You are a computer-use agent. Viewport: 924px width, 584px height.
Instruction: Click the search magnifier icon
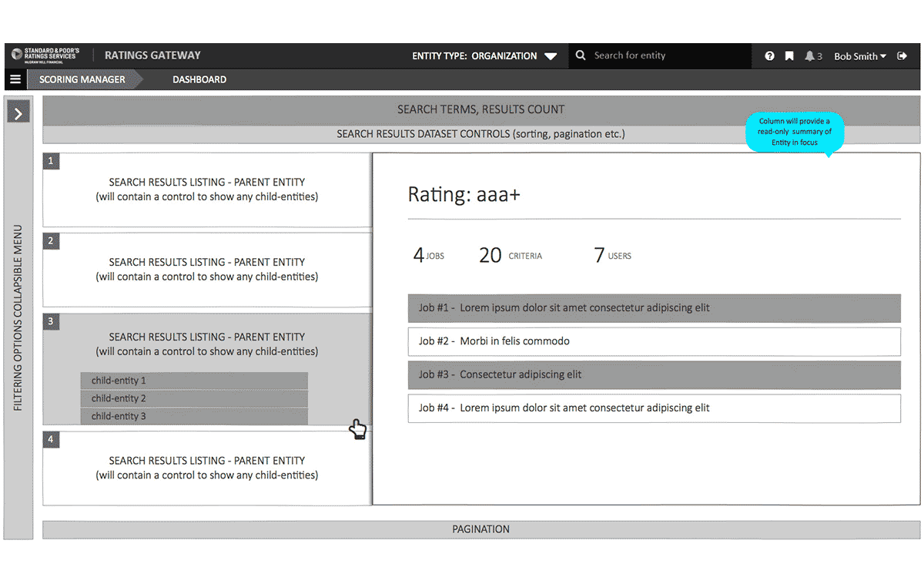coord(581,55)
